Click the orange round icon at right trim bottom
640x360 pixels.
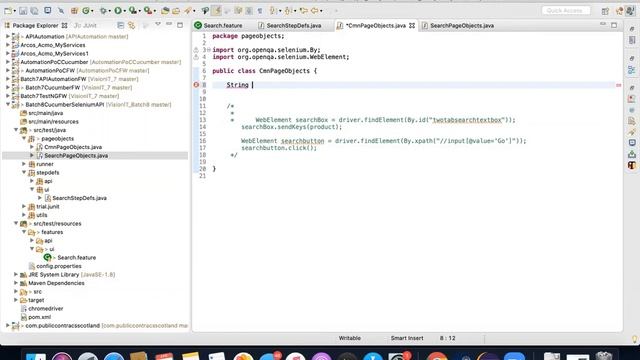[x=632, y=165]
